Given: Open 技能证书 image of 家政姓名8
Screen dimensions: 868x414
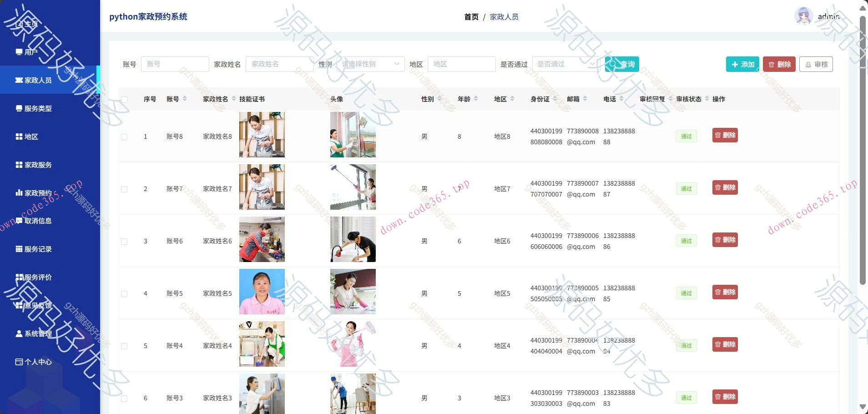Looking at the screenshot, I should [x=262, y=135].
